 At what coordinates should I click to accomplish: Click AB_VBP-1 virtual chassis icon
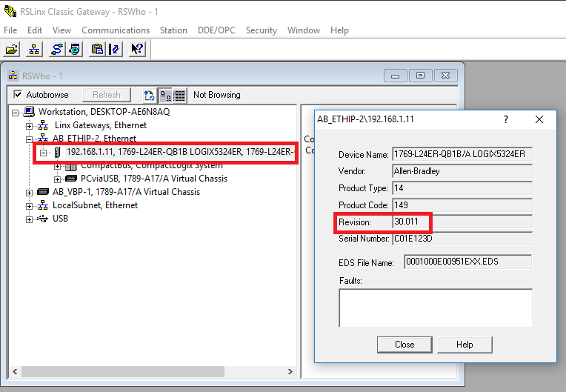coord(43,192)
